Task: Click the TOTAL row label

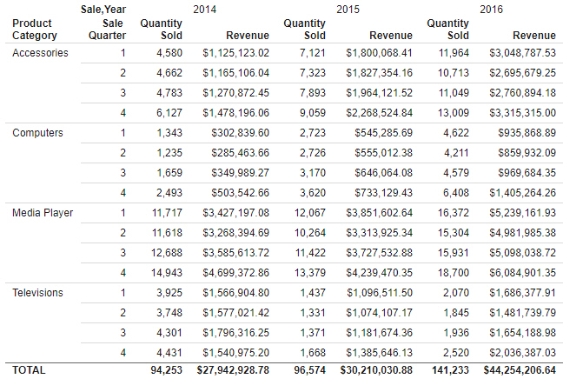Action: (x=29, y=370)
